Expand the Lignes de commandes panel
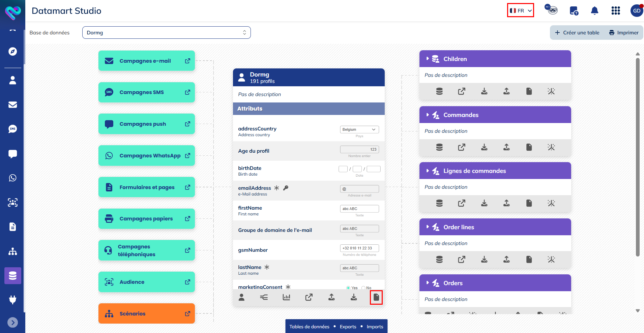Image resolution: width=644 pixels, height=333 pixels. [428, 171]
